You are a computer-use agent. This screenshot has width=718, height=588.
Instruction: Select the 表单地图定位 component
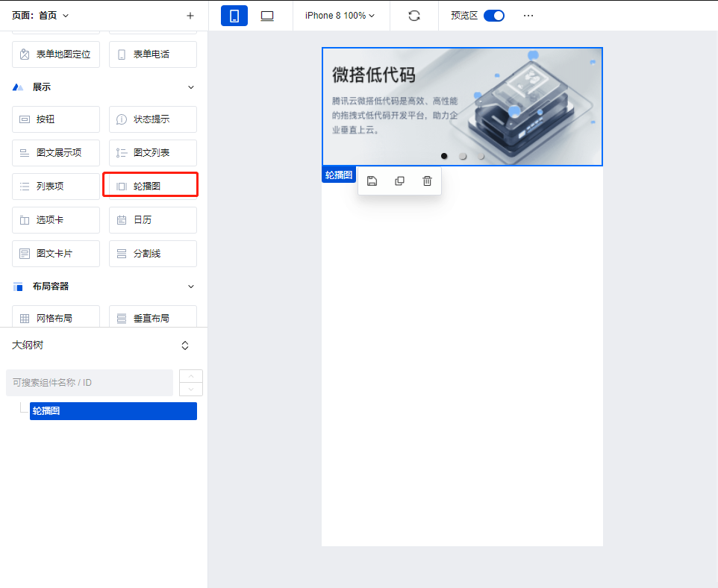[x=56, y=54]
